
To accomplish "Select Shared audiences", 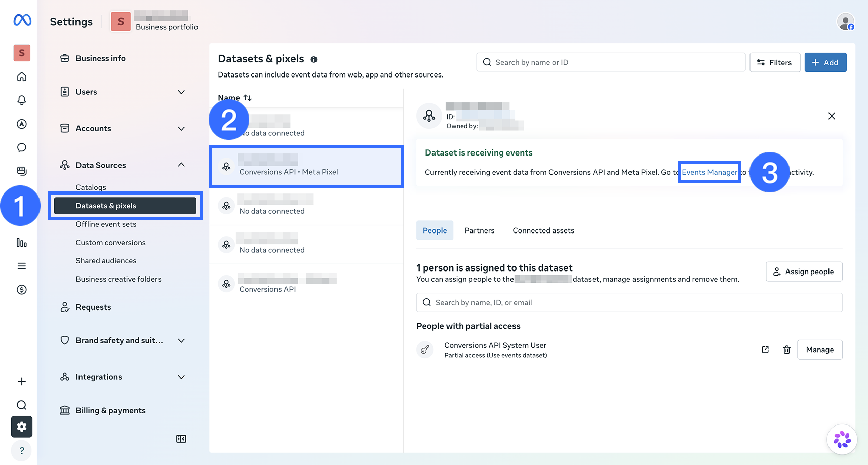I will coord(106,261).
